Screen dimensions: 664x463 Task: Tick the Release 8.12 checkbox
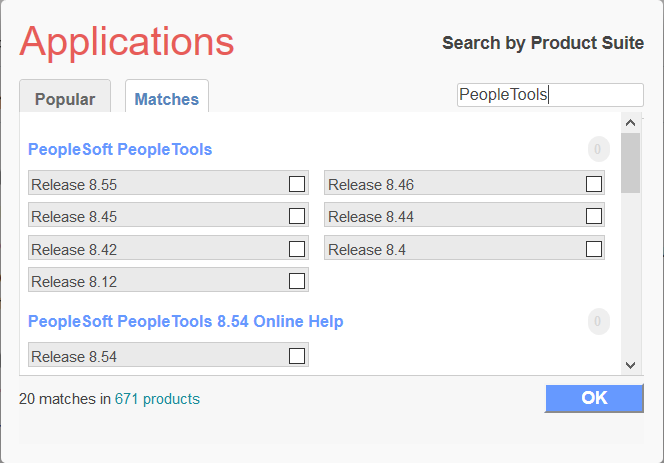(x=296, y=281)
